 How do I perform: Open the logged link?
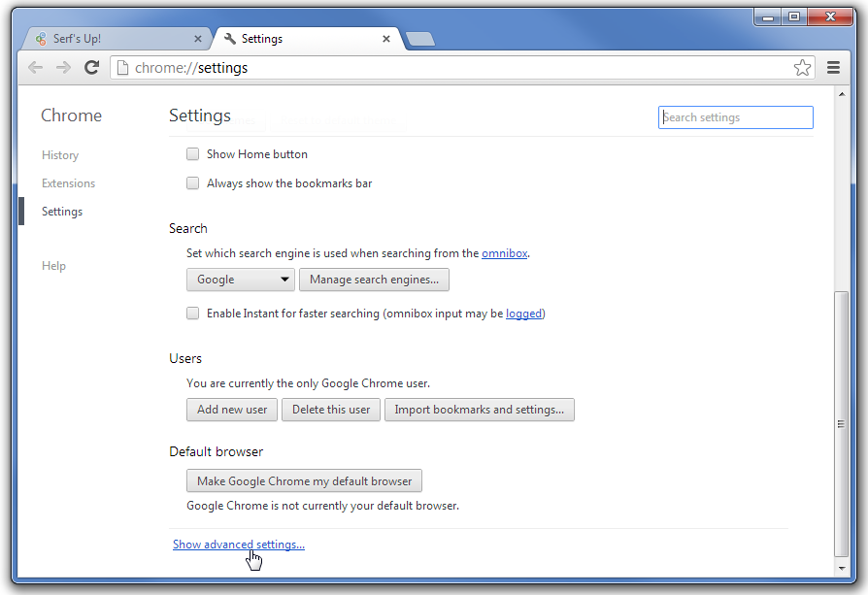coord(523,314)
